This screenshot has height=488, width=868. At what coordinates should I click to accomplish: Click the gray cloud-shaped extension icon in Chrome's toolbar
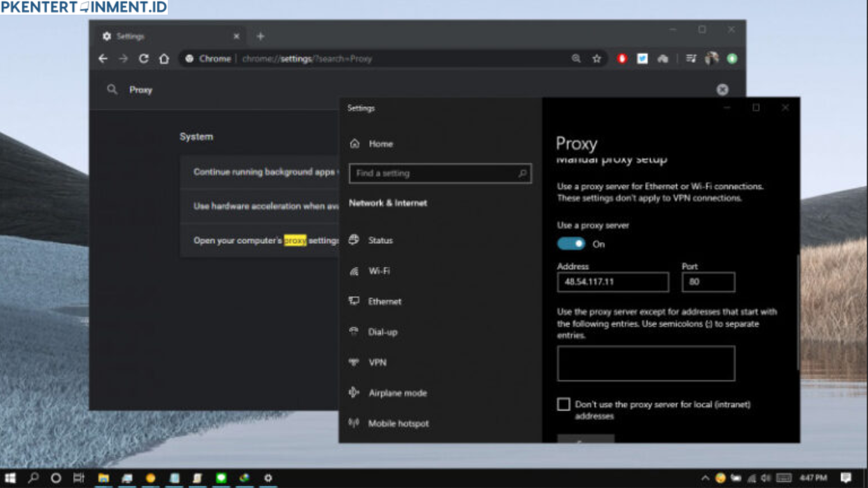(663, 58)
